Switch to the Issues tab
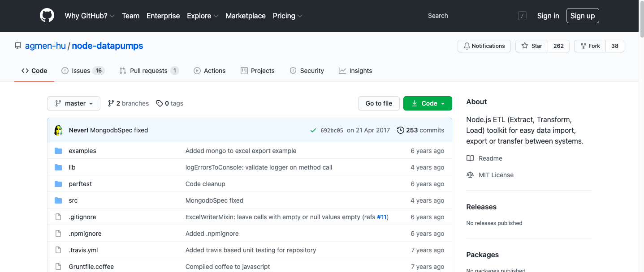Image resolution: width=644 pixels, height=272 pixels. [x=83, y=71]
